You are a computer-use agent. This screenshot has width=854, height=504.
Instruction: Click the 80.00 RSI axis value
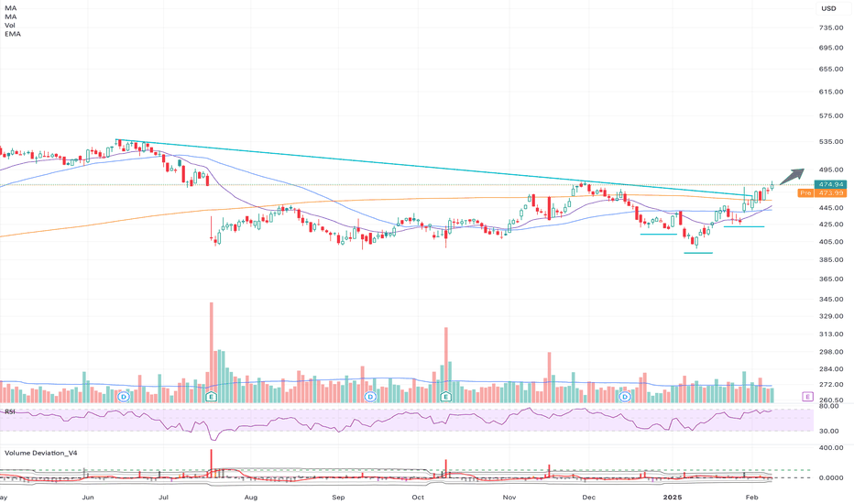pyautogui.click(x=827, y=407)
